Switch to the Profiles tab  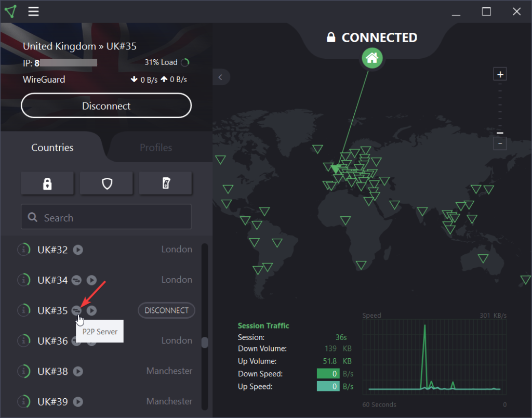156,148
